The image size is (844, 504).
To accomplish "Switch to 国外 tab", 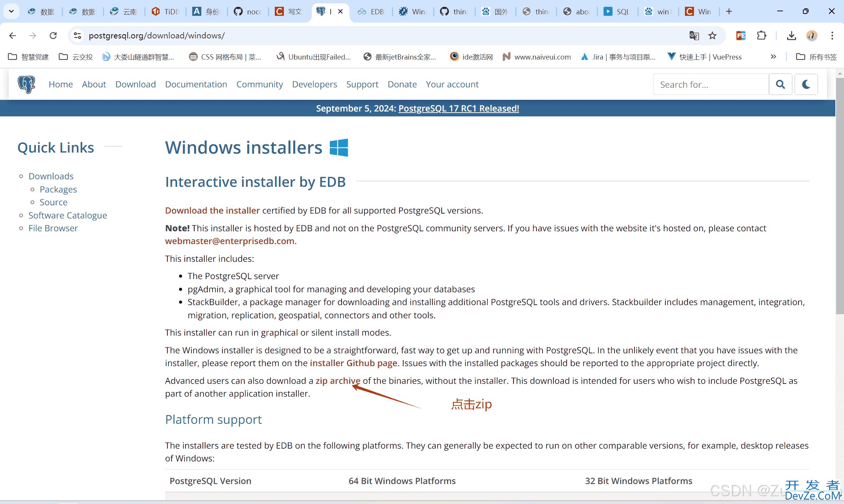I will tap(495, 11).
